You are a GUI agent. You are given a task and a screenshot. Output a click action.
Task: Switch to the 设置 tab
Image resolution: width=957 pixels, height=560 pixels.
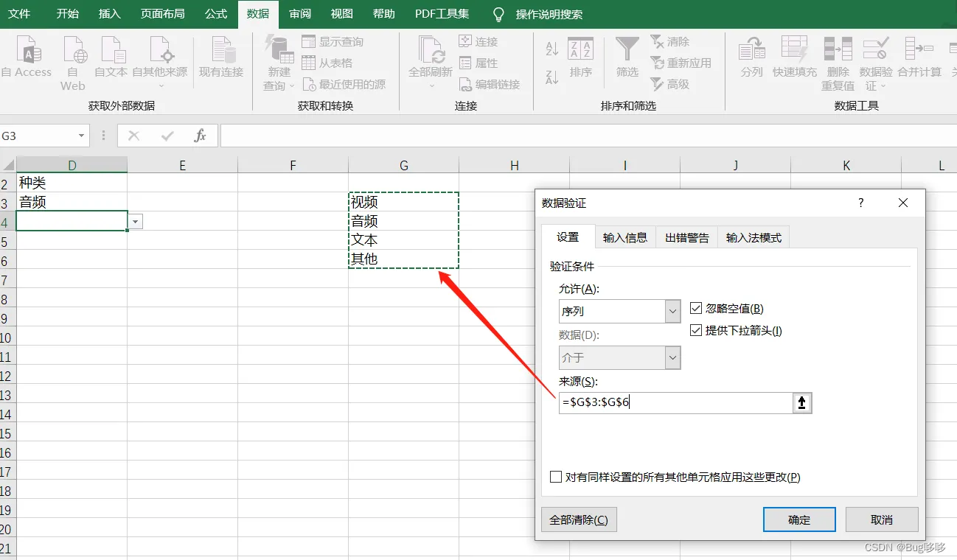(x=568, y=237)
